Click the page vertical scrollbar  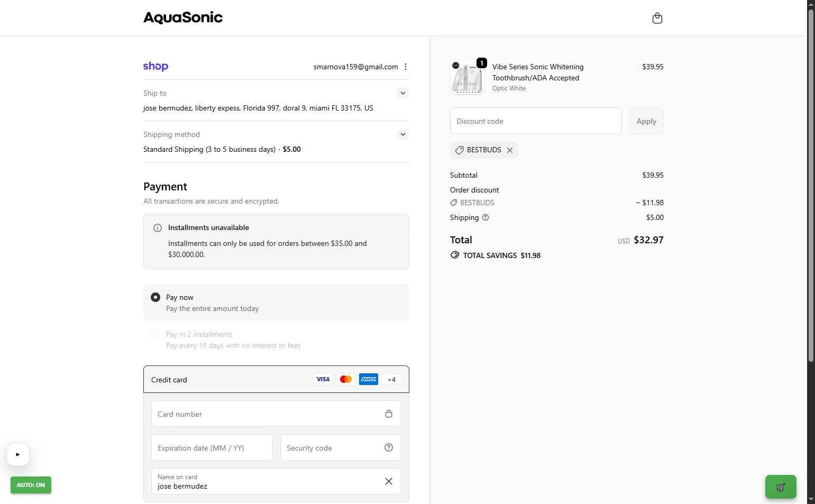(811, 185)
